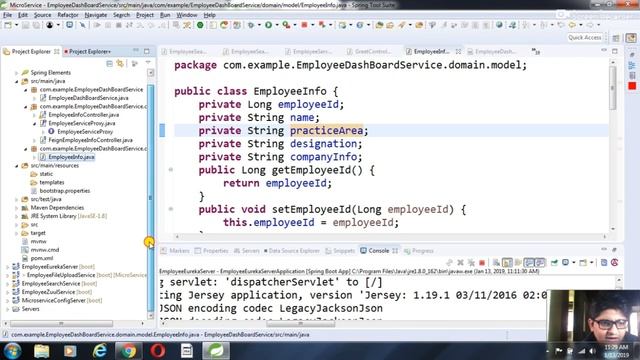Open the Window menu
This screenshot has width=640, height=360.
click(x=187, y=15)
